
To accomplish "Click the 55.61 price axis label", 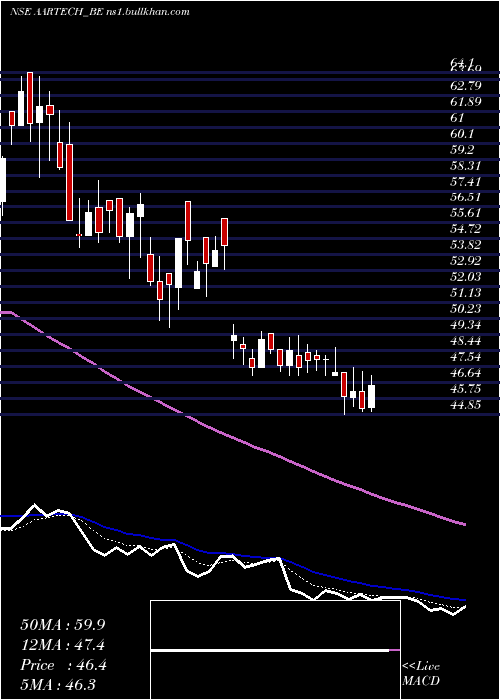I will tap(466, 213).
